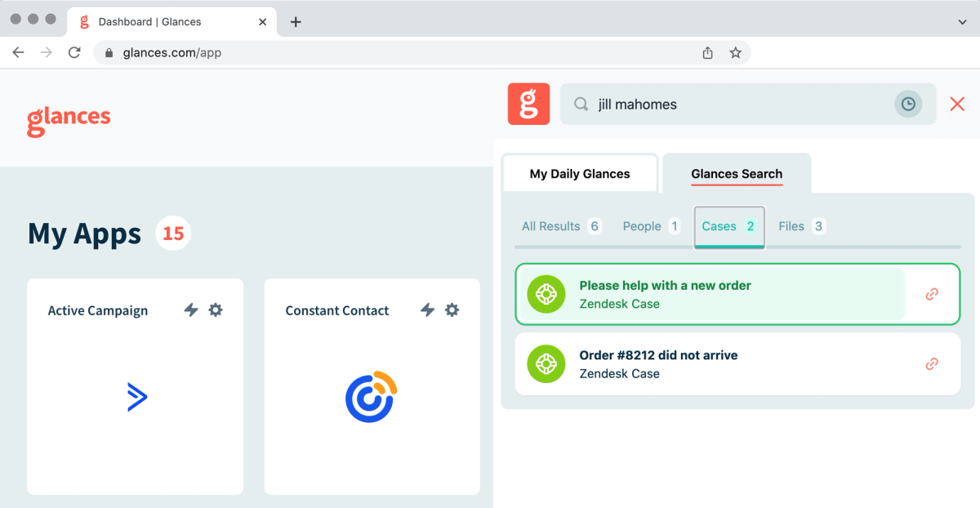The height and width of the screenshot is (508, 980).
Task: Click the Zendesk icon on the Order #8212 case
Action: (546, 364)
